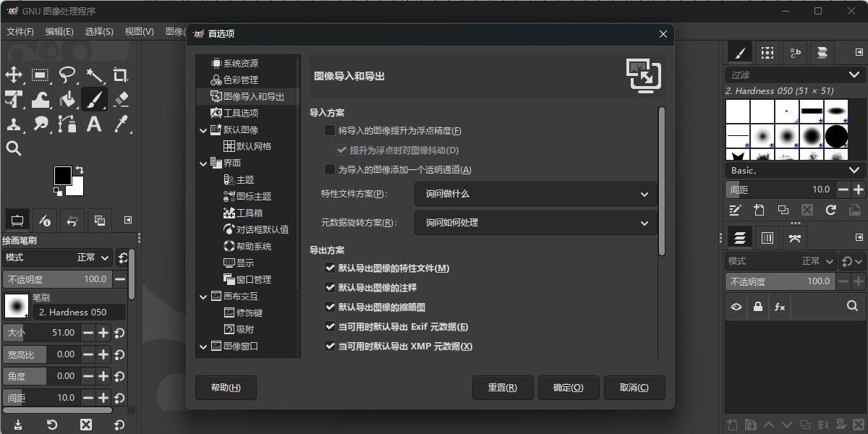This screenshot has height=434, width=868.
Task: Select the Crop tool
Action: click(120, 75)
